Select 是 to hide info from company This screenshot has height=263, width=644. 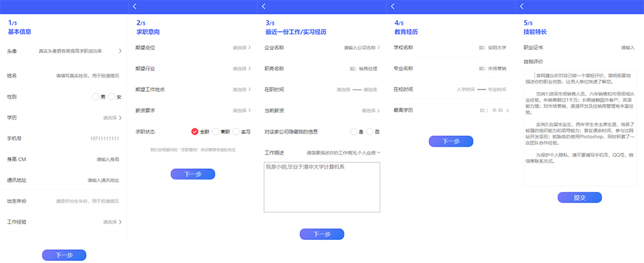[x=353, y=131]
